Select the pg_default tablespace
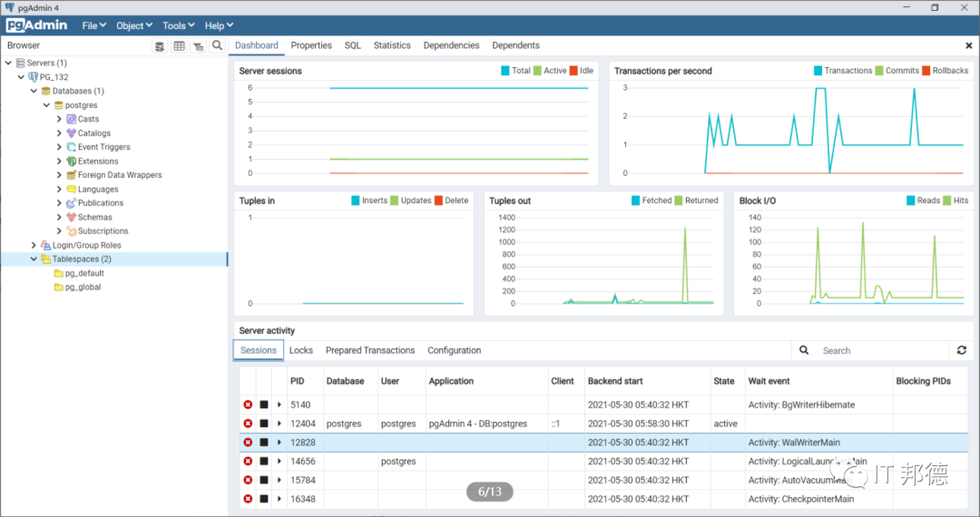 click(84, 273)
